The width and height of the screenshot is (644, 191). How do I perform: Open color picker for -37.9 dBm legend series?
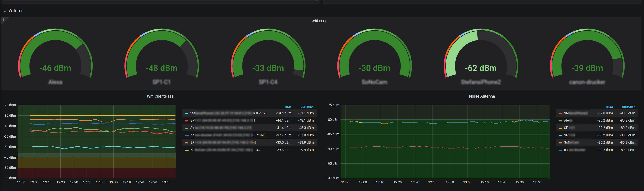(187, 135)
